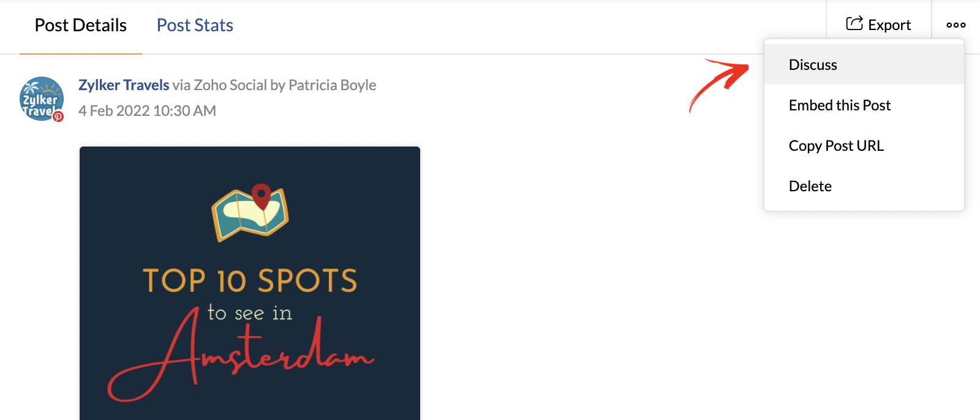This screenshot has width=980, height=420.
Task: Switch to the Post Details tab
Action: (x=81, y=25)
